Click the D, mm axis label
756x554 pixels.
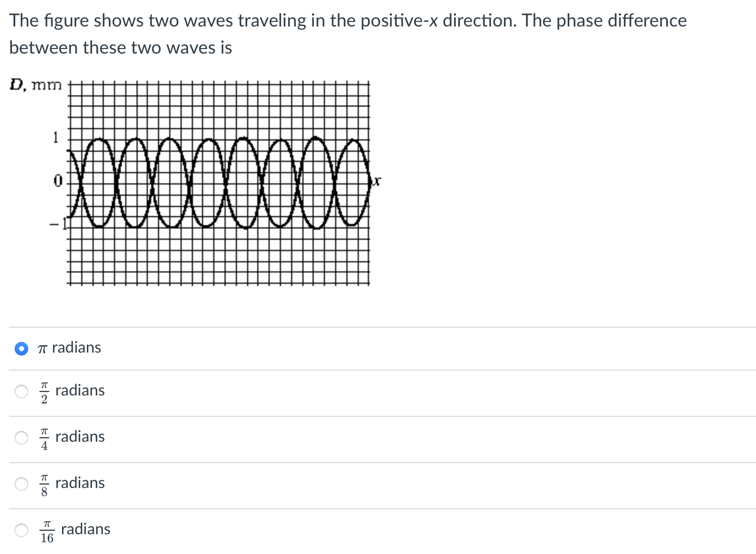[x=35, y=85]
